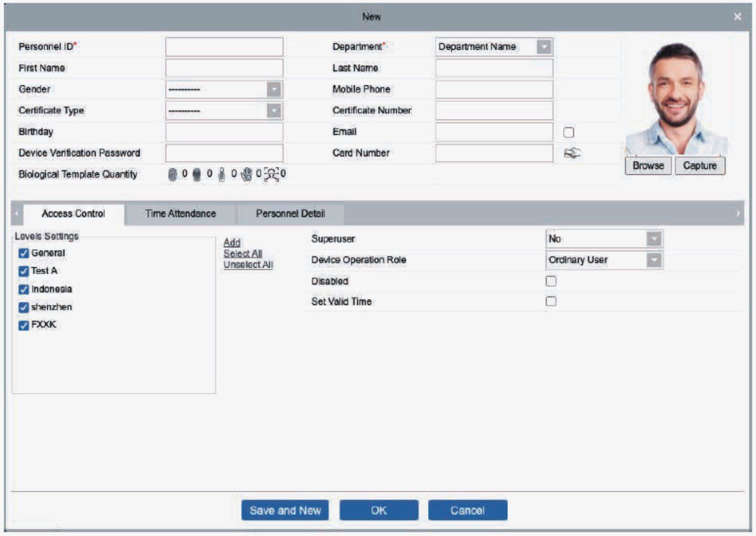756x536 pixels.
Task: Click the visible light face recognition icon
Action: point(271,174)
